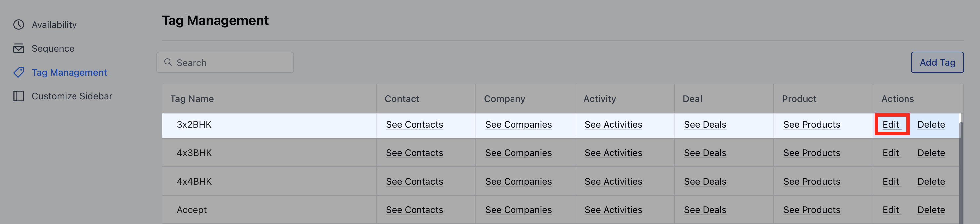See Activities for Accept tag
980x224 pixels.
[x=613, y=210]
